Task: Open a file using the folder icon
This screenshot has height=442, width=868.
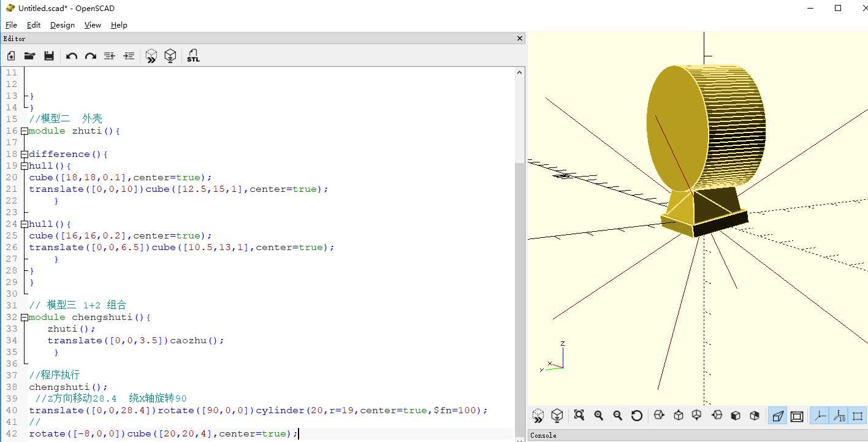Action: [29, 56]
